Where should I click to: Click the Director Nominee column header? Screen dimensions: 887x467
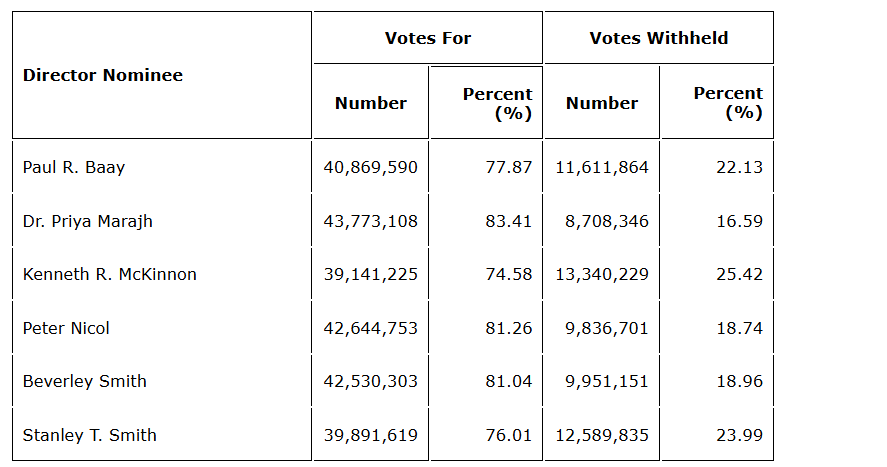click(x=103, y=75)
